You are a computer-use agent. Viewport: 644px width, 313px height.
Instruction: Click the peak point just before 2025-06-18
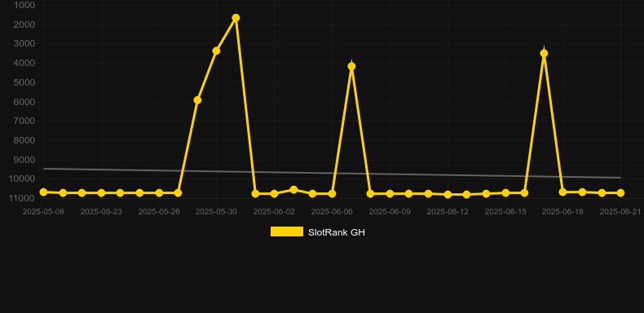click(544, 54)
